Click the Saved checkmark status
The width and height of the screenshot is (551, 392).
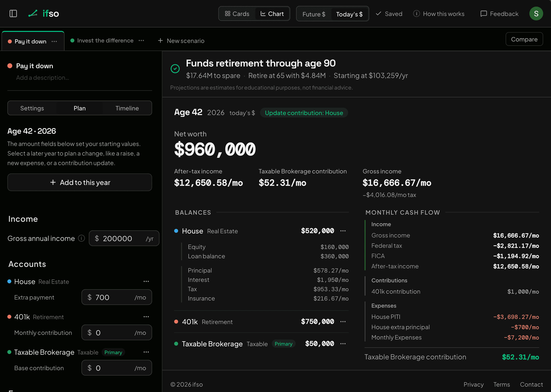(389, 14)
